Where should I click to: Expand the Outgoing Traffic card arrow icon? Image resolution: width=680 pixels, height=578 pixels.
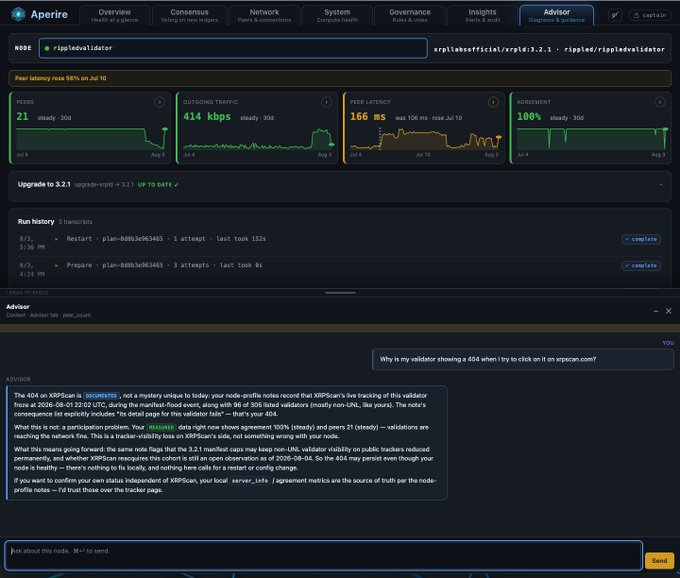326,102
